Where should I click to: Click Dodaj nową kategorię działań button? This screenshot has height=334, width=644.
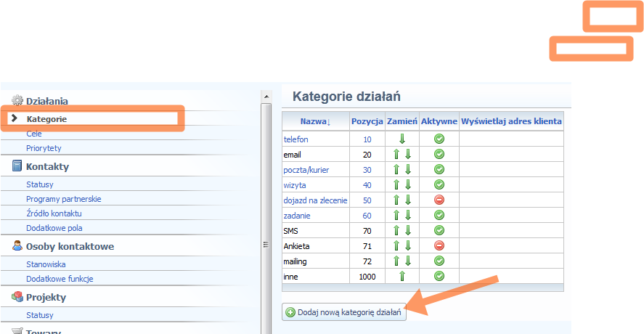pos(344,311)
